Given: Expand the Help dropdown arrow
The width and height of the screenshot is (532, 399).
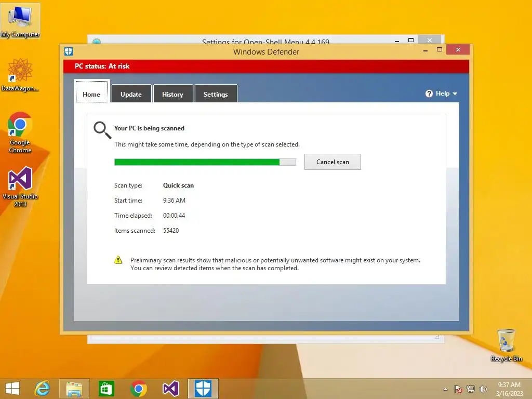Looking at the screenshot, I should point(455,94).
